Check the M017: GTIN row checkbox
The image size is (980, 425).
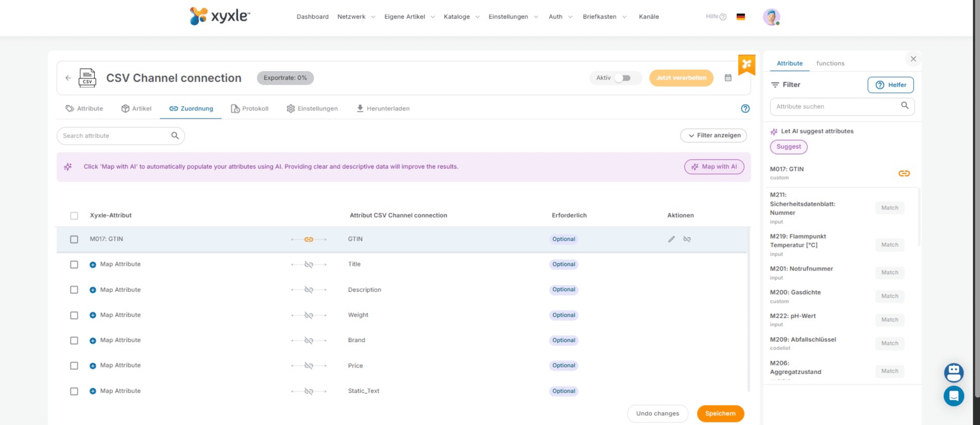pyautogui.click(x=74, y=240)
